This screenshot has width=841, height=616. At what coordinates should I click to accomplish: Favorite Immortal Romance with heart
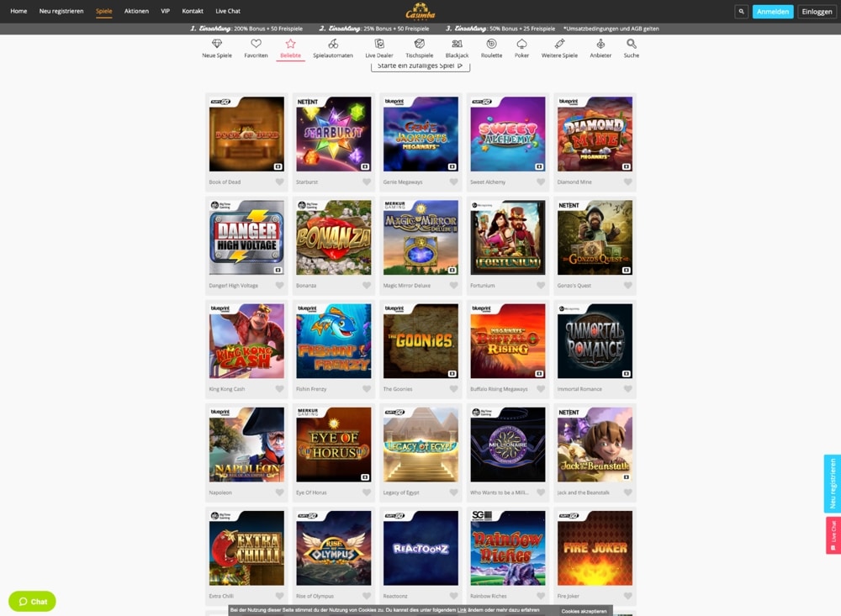627,389
